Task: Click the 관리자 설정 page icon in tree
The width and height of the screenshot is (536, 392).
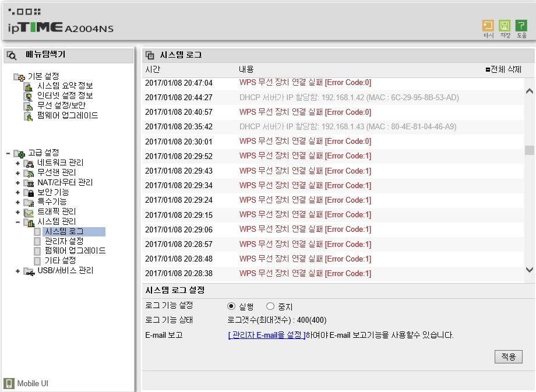Action: 38,241
